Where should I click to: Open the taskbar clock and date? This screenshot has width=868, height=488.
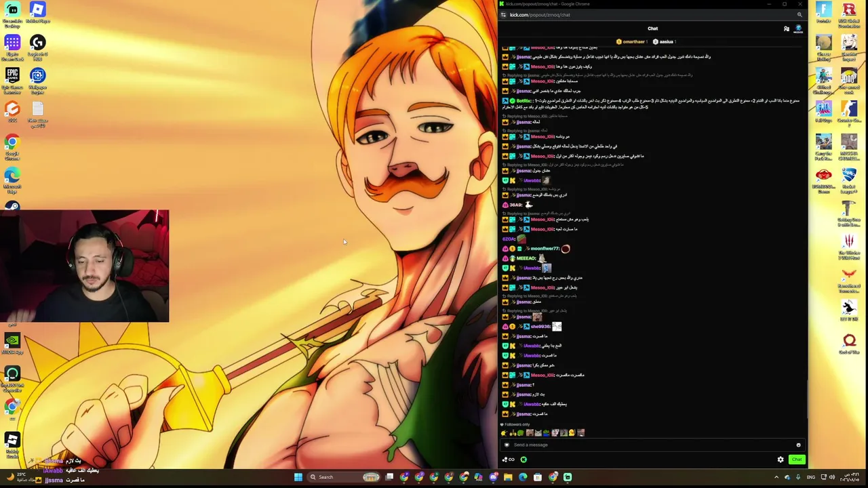click(x=851, y=477)
